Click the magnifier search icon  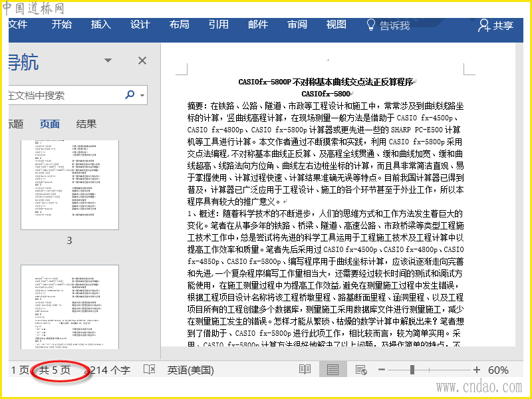coord(130,94)
